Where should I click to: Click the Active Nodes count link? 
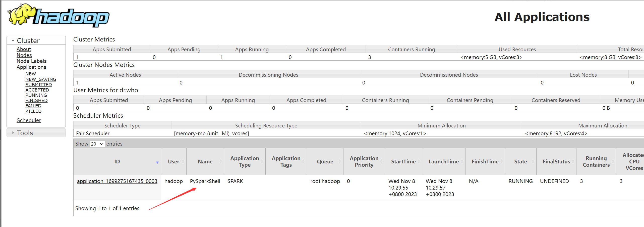(78, 82)
